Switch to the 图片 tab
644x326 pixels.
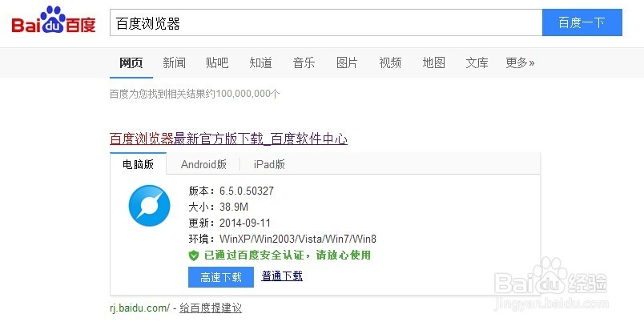point(347,62)
